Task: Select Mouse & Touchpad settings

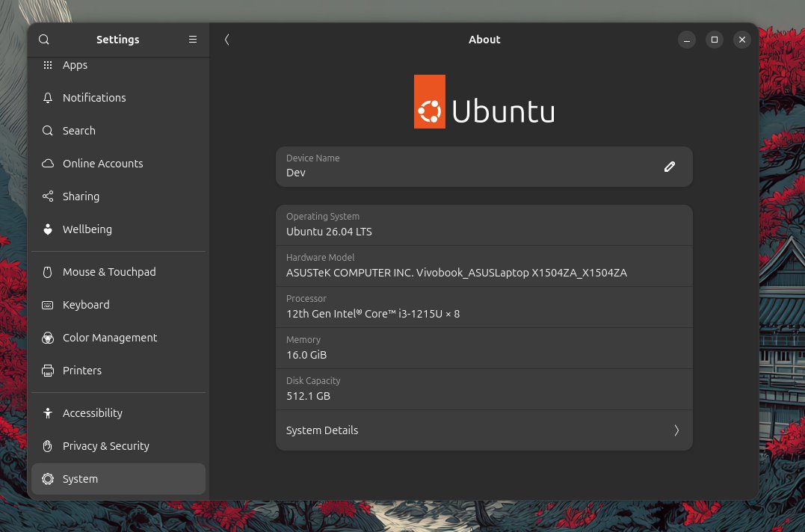Action: click(118, 272)
